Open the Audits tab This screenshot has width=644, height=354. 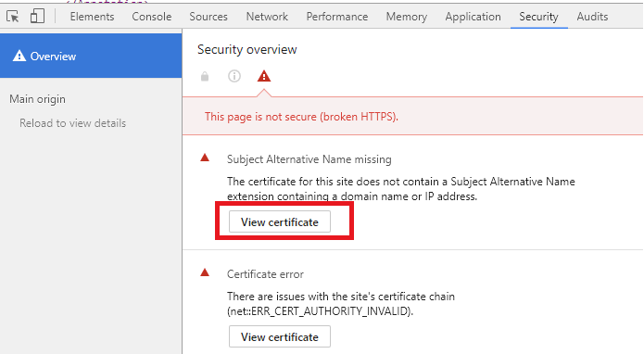coord(592,17)
